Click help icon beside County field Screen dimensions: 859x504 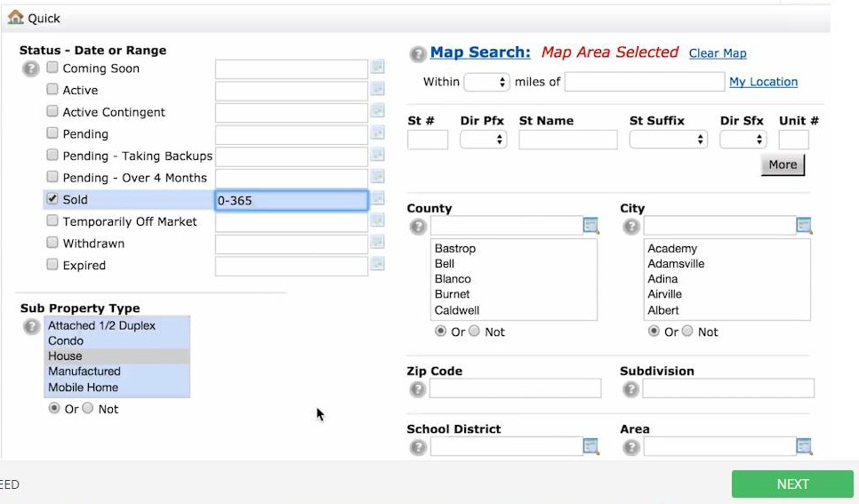click(418, 227)
